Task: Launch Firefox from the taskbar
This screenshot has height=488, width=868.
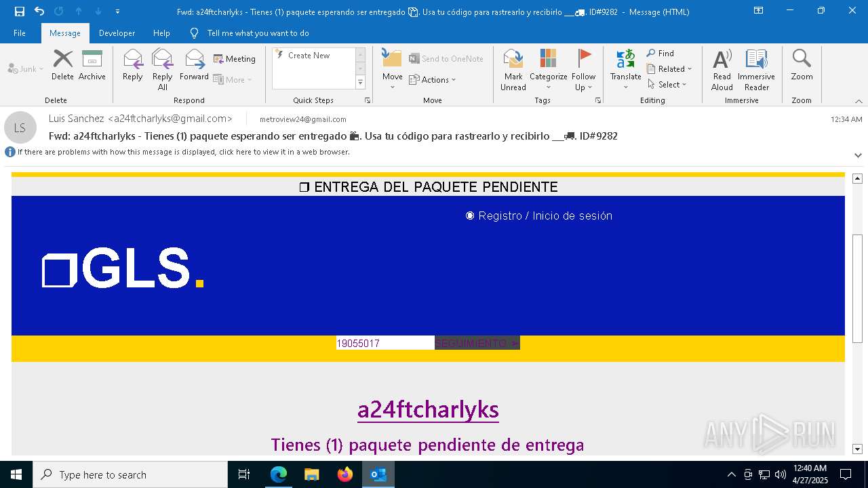Action: (345, 474)
